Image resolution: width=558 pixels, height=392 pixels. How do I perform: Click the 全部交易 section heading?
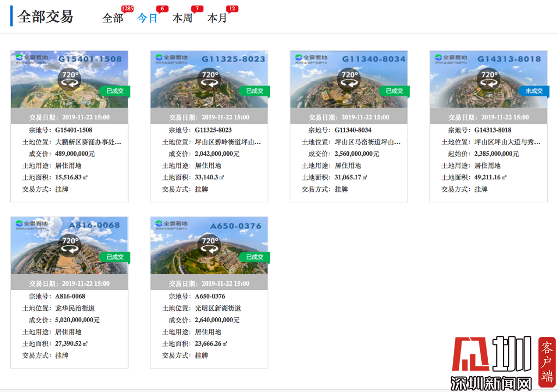click(x=45, y=16)
